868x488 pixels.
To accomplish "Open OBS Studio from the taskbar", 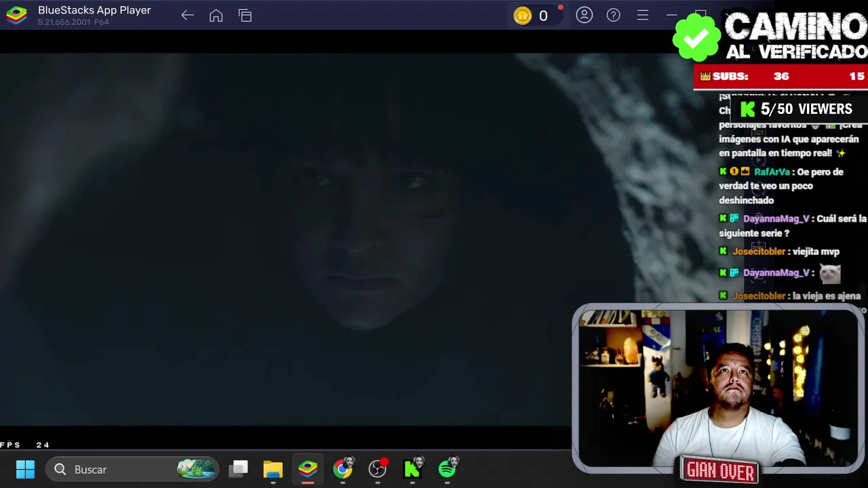I will click(x=378, y=468).
